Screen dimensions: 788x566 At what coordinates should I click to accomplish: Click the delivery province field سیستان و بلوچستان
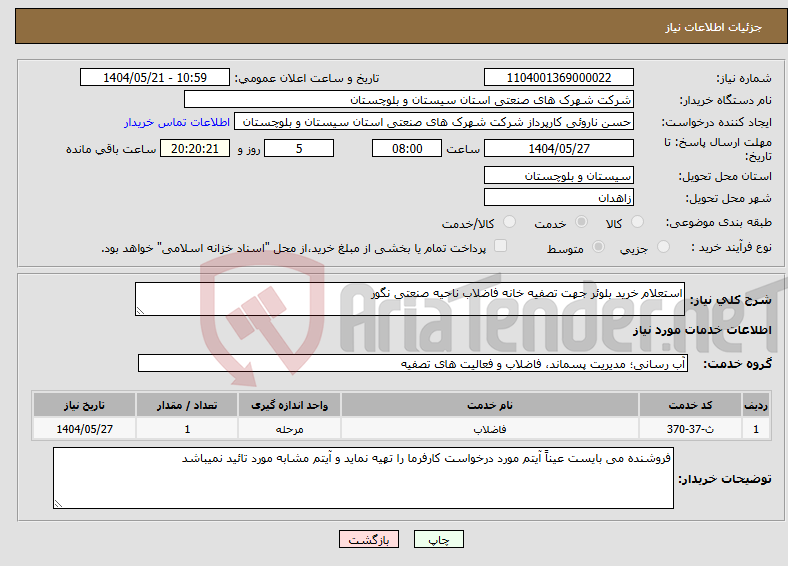pyautogui.click(x=559, y=175)
